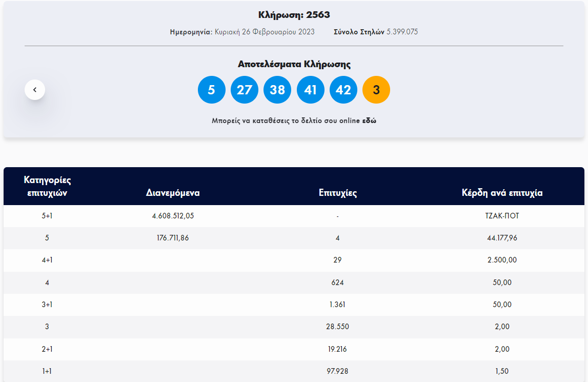This screenshot has height=382, width=588.
Task: Click the 'Κατηγορίες επιτυχιών' column header
Action: pyautogui.click(x=47, y=187)
